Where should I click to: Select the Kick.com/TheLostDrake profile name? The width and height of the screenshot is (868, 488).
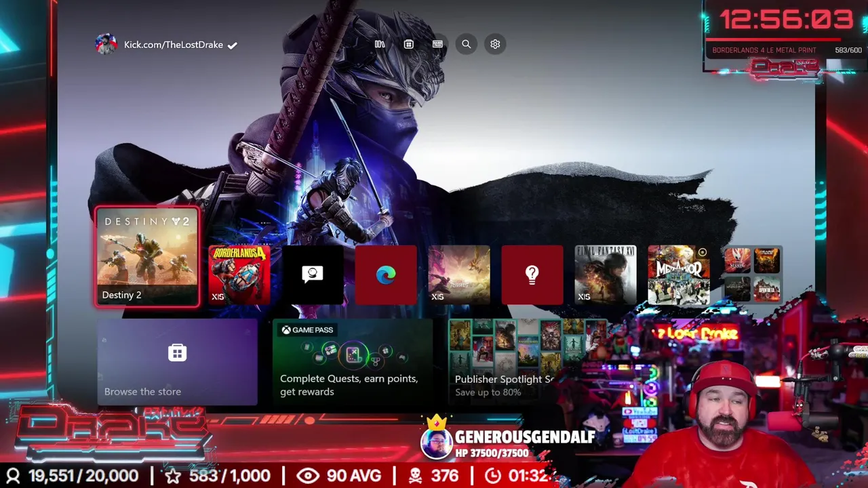(x=174, y=45)
